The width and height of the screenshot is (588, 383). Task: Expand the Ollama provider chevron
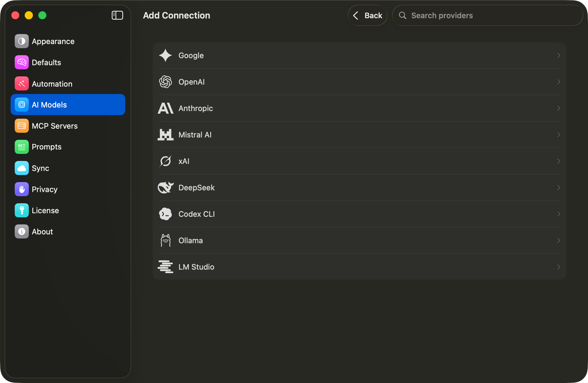point(559,240)
